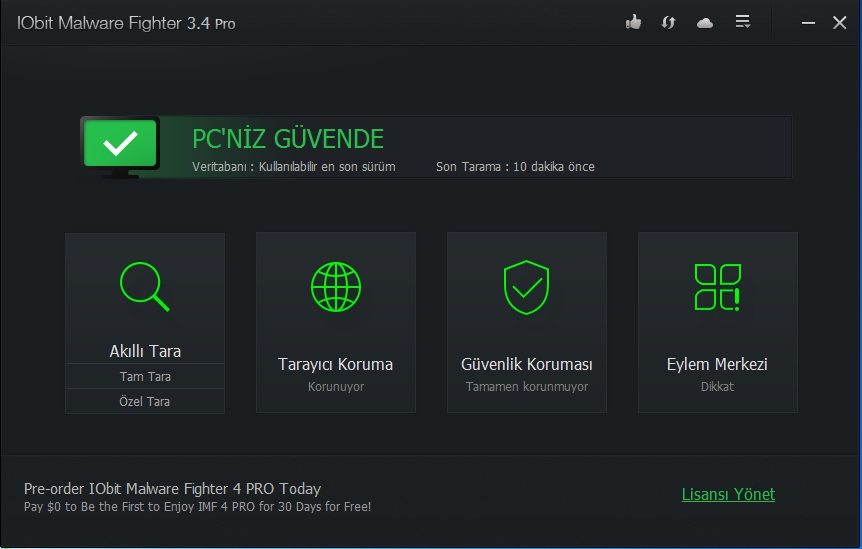Select Tam Tara full scan

(145, 376)
